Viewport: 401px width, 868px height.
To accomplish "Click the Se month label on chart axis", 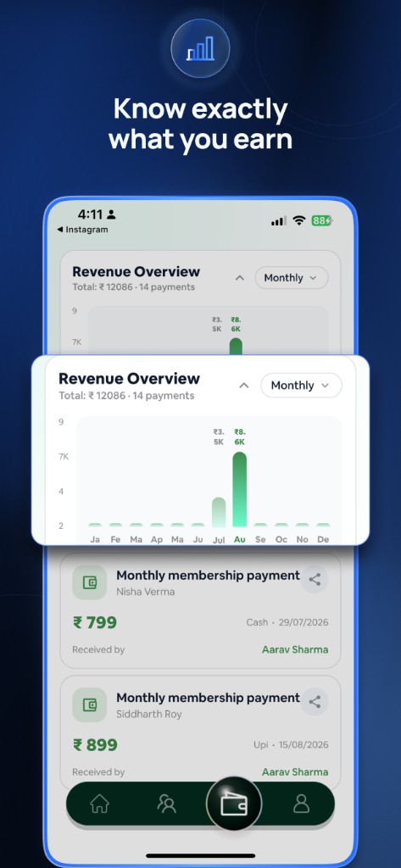I will coord(260,539).
